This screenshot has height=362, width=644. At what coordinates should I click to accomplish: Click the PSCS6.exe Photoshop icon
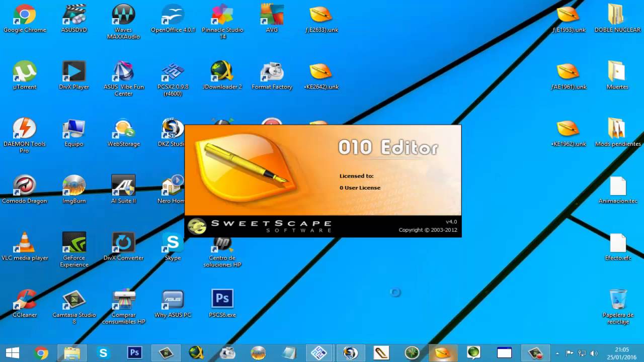point(222,303)
